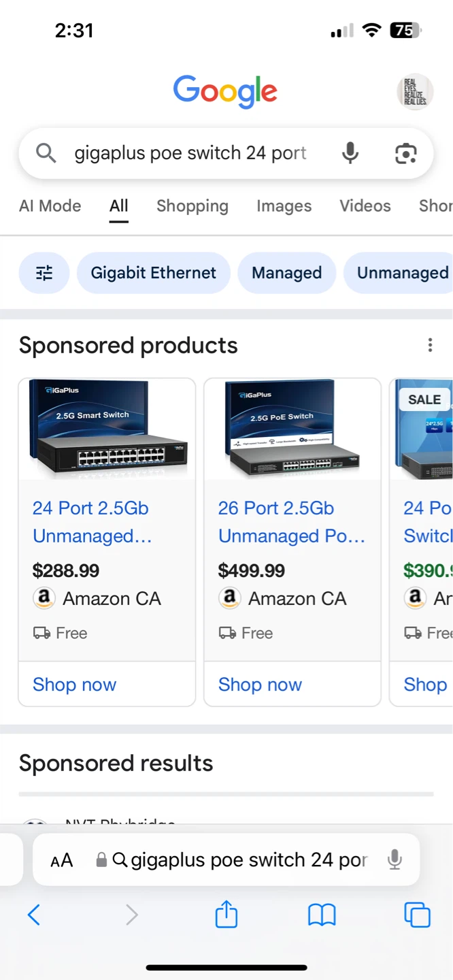Tap the 2.5G Smart Switch product image

[x=107, y=430]
